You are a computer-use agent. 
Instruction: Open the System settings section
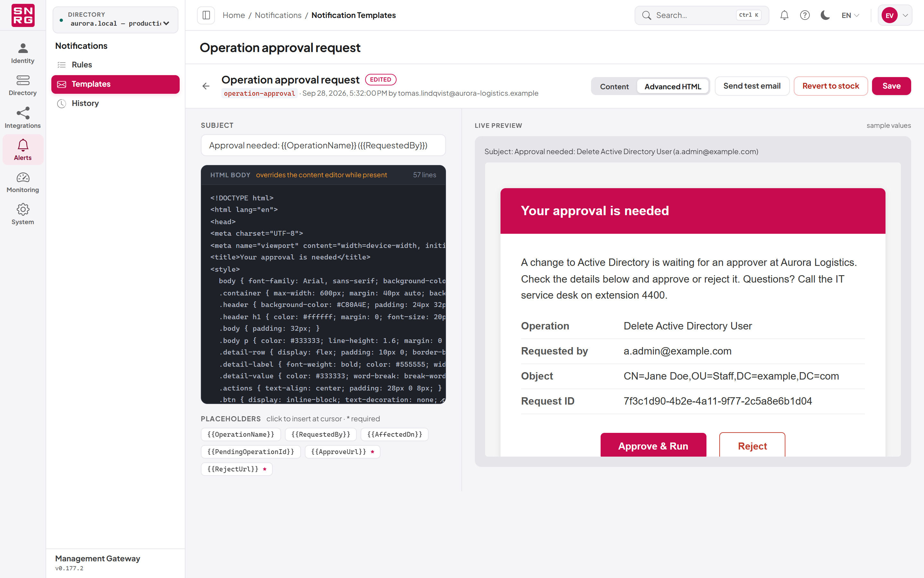[x=23, y=215]
